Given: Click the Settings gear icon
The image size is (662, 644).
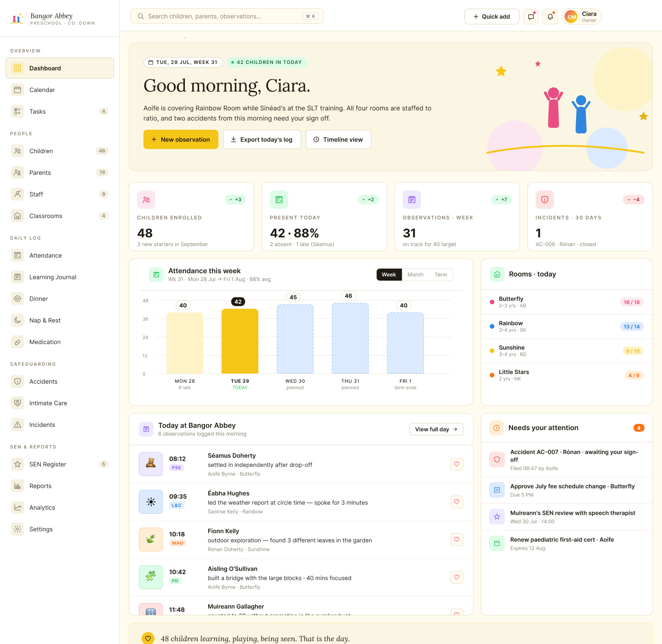Looking at the screenshot, I should [17, 529].
